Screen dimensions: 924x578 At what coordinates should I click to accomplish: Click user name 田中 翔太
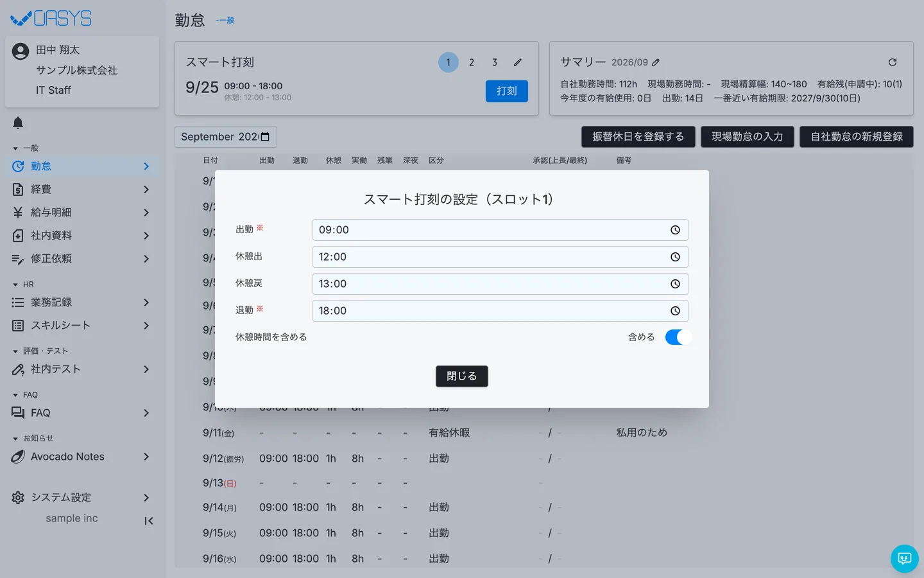pos(58,50)
